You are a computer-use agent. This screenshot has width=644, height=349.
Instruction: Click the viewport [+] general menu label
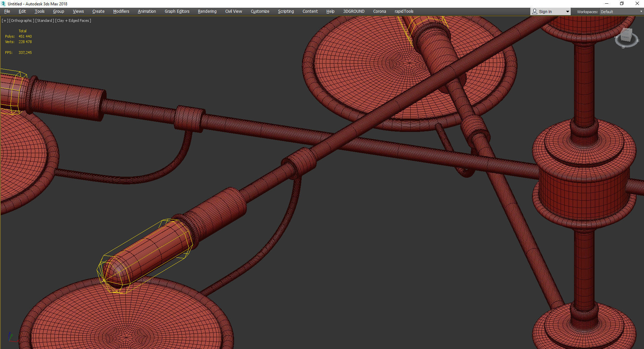(x=5, y=21)
